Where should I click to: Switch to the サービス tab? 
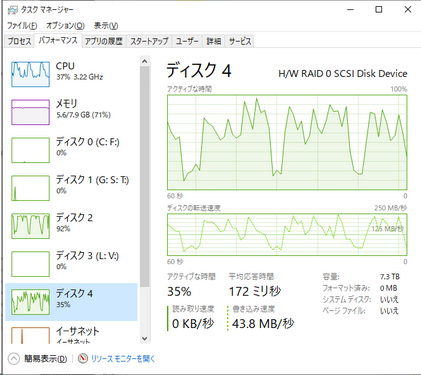pyautogui.click(x=240, y=41)
